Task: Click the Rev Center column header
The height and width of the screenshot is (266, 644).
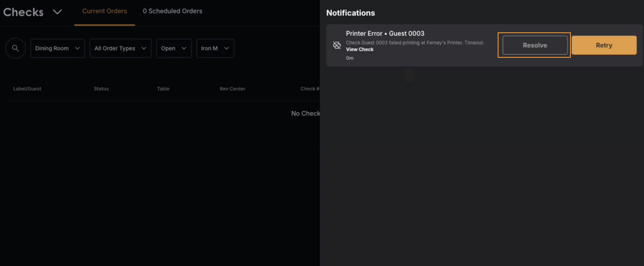Action: pyautogui.click(x=232, y=89)
